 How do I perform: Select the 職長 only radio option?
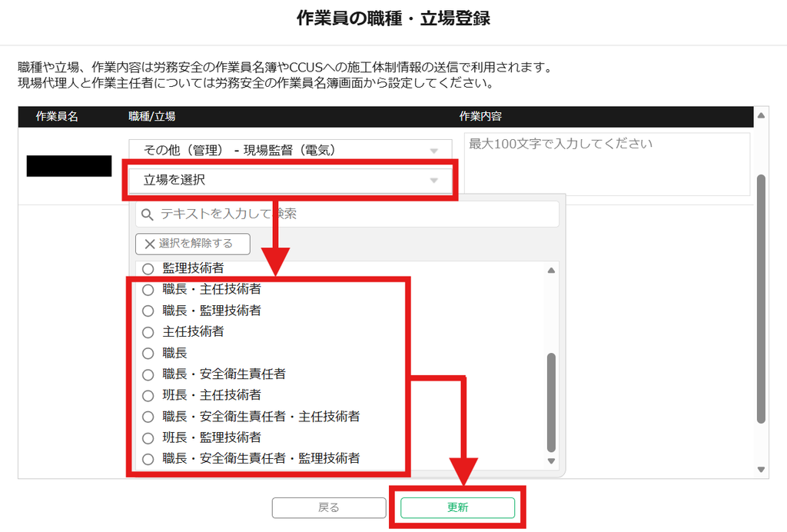point(148,354)
